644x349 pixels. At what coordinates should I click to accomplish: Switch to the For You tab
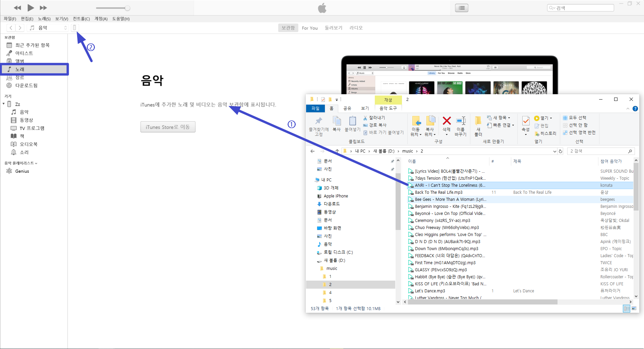click(x=309, y=28)
